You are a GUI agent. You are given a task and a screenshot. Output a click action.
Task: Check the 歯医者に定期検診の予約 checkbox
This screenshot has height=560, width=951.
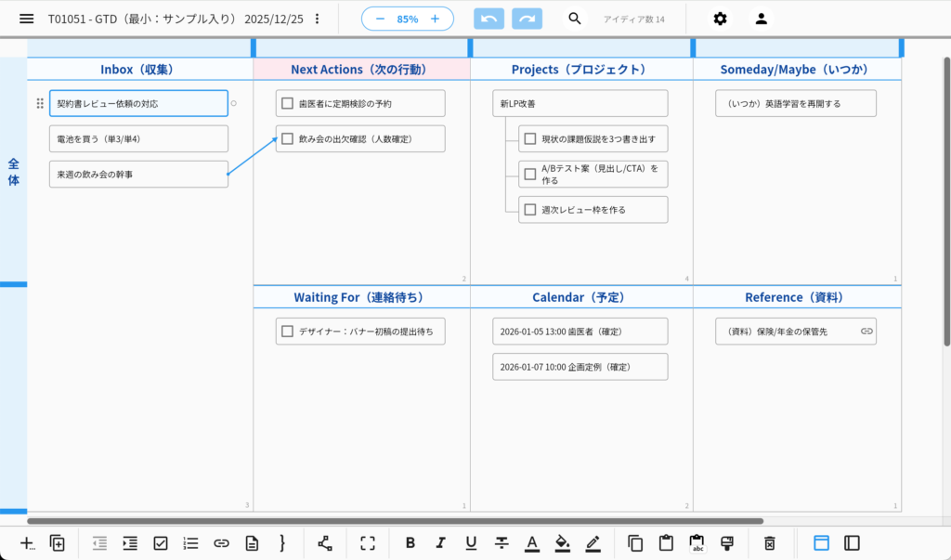coord(288,103)
